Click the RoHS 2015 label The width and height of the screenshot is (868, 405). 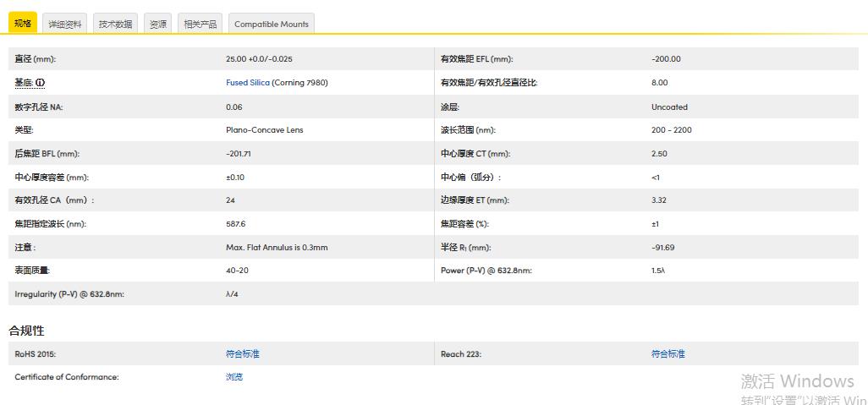36,353
